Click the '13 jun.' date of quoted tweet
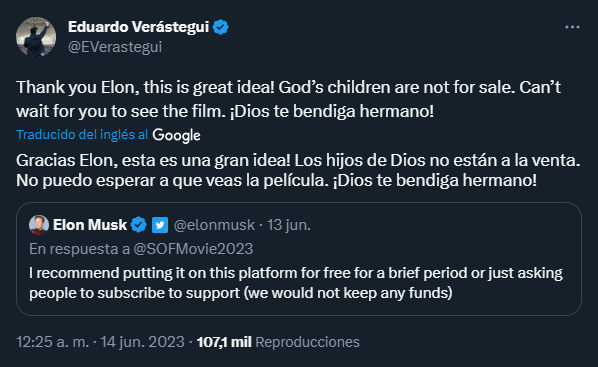598x367 pixels. coord(289,225)
